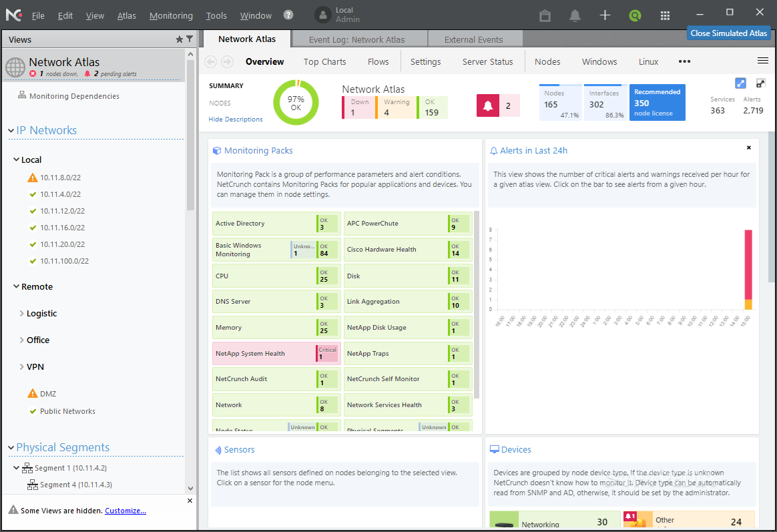Click the detach window icon
This screenshot has width=777, height=532.
pos(761,83)
